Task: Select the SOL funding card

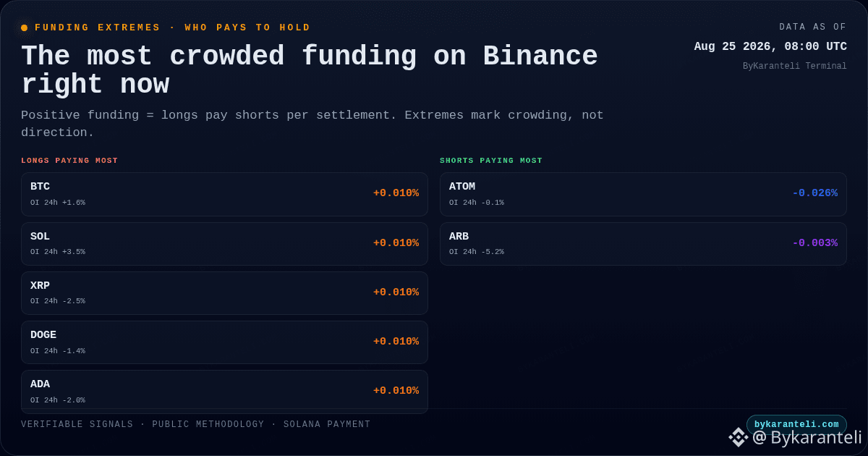Action: tap(224, 244)
